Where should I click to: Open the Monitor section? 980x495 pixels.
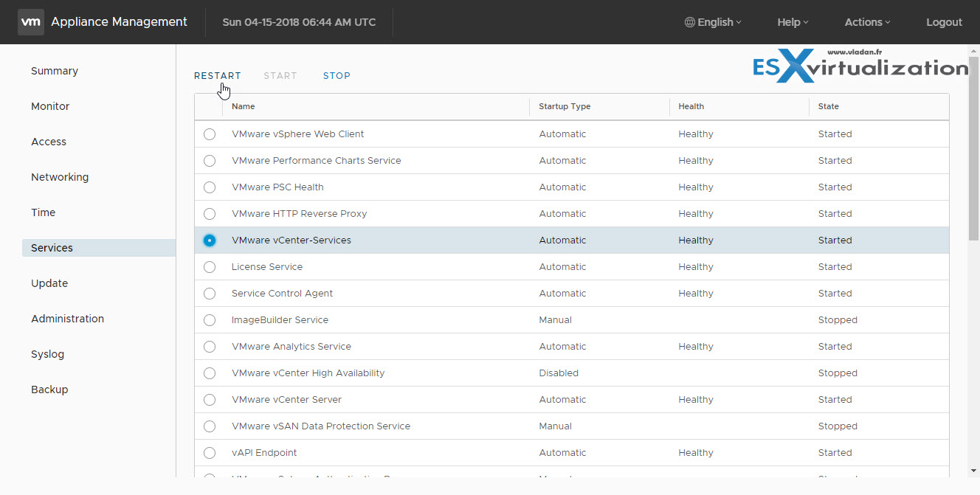click(x=50, y=106)
